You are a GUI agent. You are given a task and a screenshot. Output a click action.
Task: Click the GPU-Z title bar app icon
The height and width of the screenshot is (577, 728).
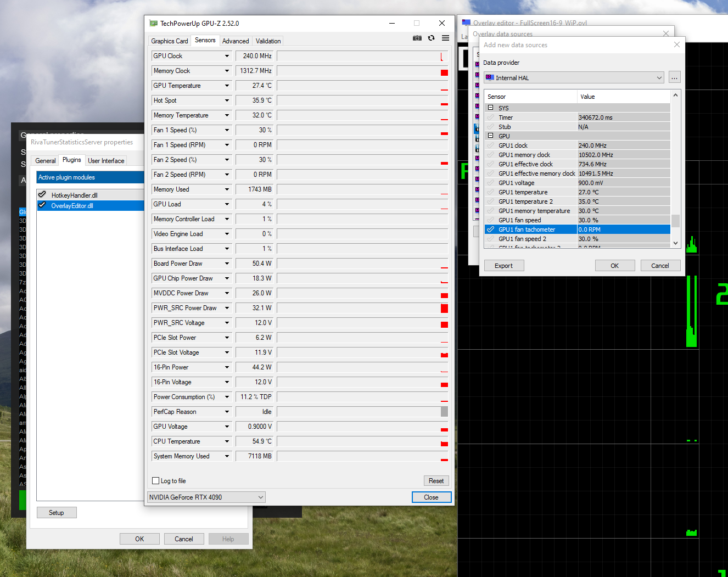point(154,23)
